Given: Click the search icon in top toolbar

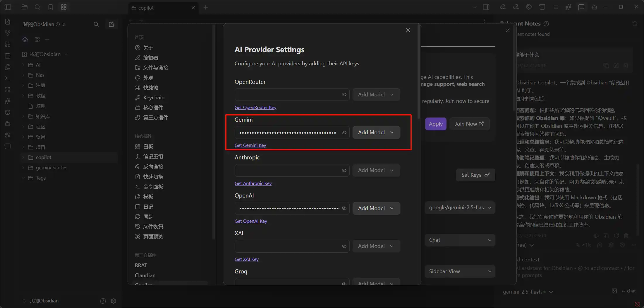Looking at the screenshot, I should [x=37, y=7].
